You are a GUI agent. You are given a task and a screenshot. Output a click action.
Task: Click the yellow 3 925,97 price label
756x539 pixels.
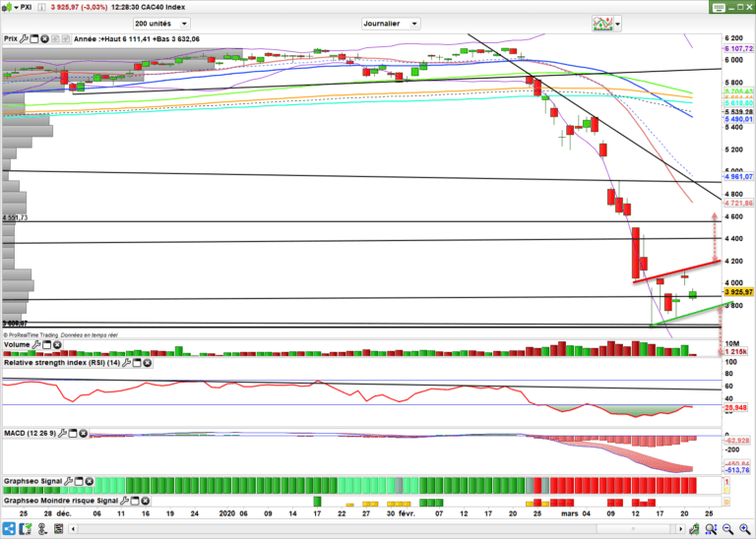(x=738, y=292)
